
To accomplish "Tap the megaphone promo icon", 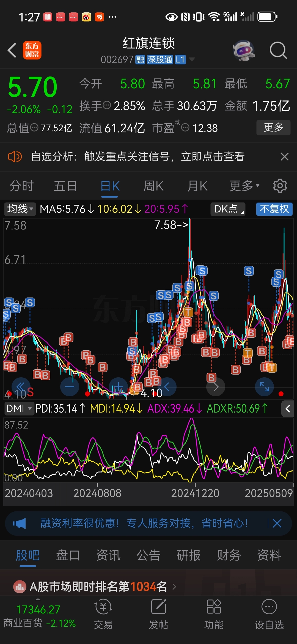I will coord(20,523).
